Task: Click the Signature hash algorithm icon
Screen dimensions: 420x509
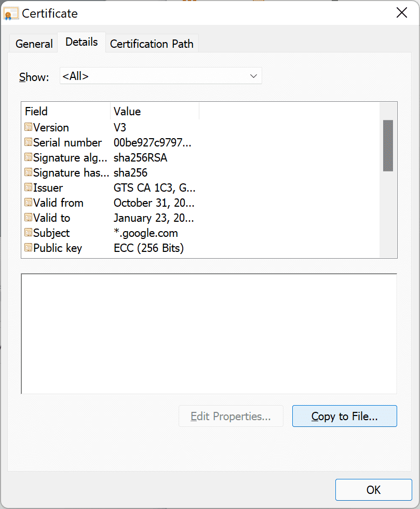Action: (28, 172)
